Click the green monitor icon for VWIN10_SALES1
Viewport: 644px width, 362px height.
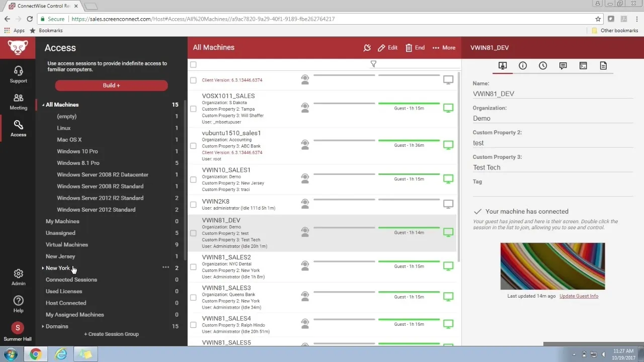click(448, 179)
